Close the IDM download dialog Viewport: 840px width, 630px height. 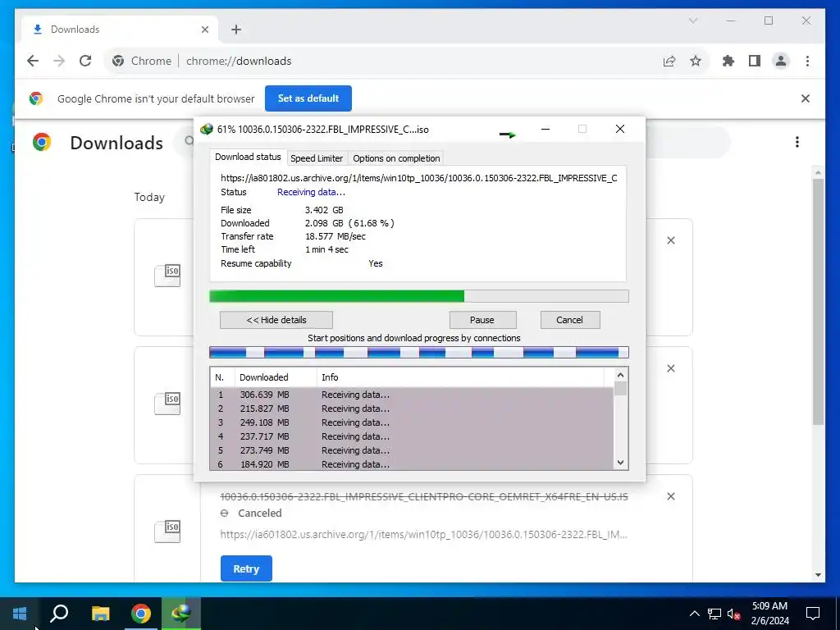620,129
